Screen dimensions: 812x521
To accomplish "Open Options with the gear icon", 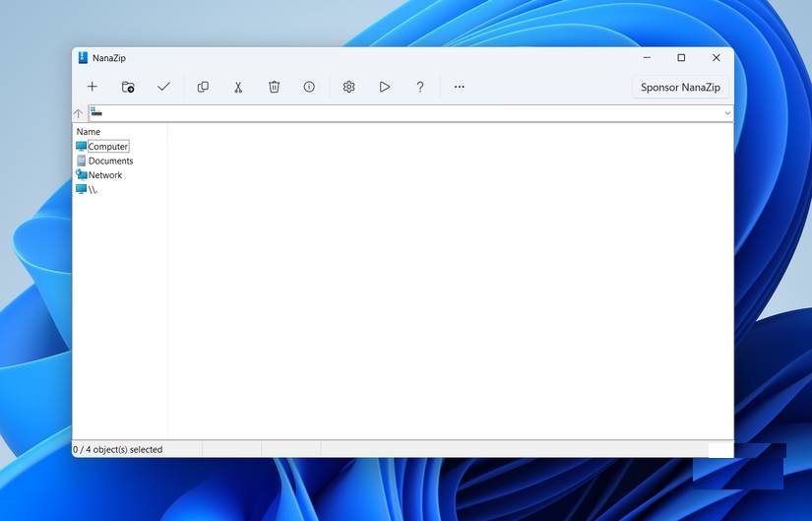I will pos(348,87).
